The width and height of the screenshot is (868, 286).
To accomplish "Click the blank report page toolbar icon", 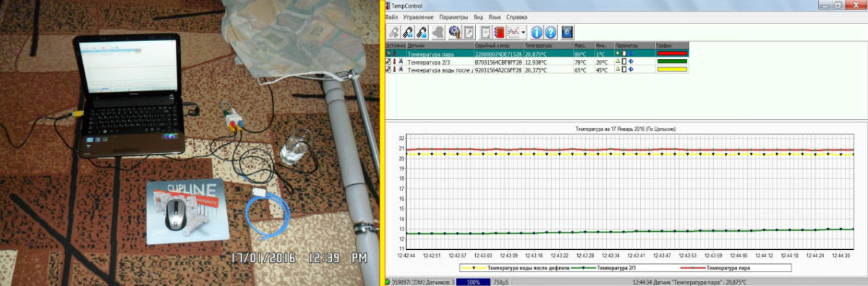I will coord(485,32).
